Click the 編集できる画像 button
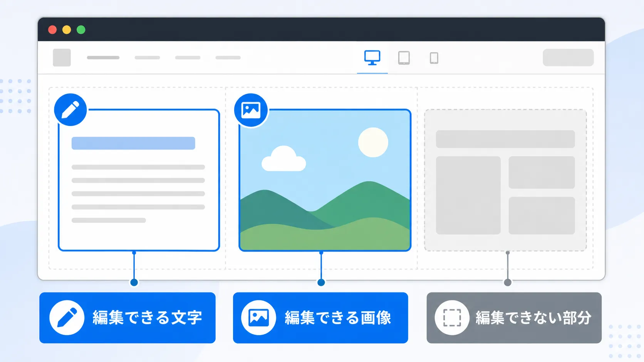The image size is (644, 362). 320,318
